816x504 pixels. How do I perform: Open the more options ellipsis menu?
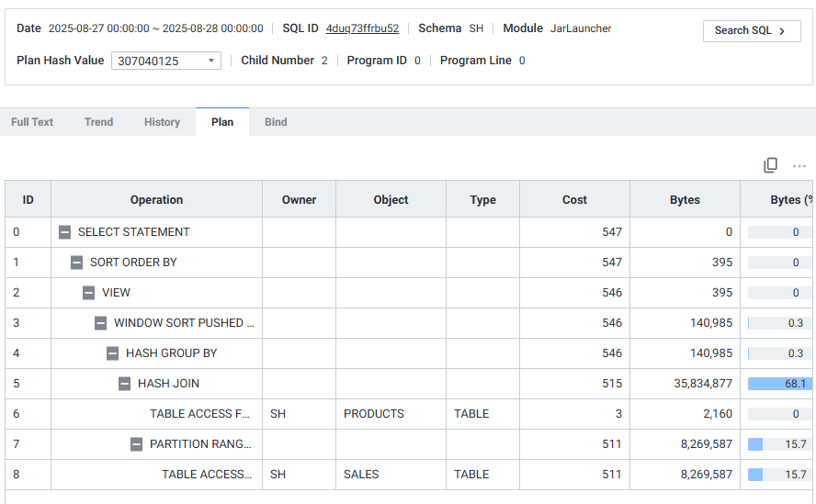pyautogui.click(x=799, y=166)
